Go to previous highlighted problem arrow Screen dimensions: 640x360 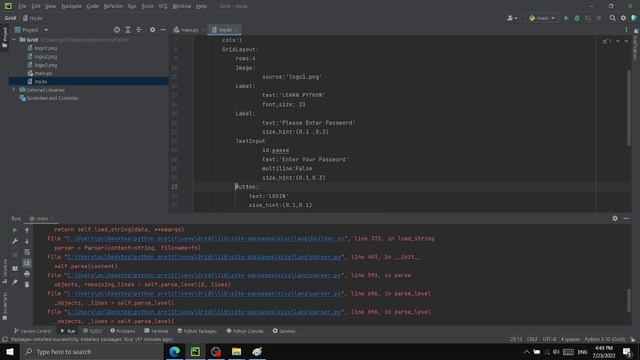618,41
